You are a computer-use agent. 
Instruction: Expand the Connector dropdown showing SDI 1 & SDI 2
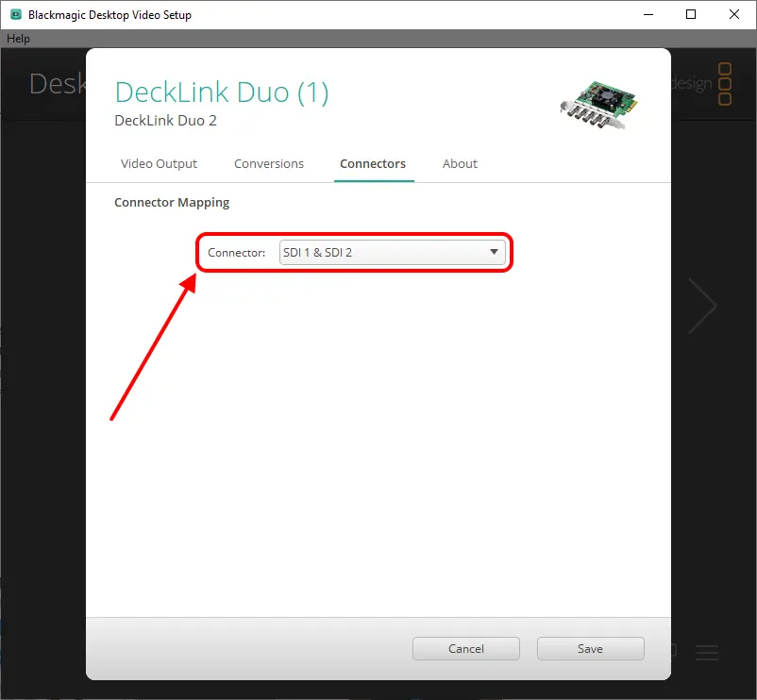pos(392,253)
